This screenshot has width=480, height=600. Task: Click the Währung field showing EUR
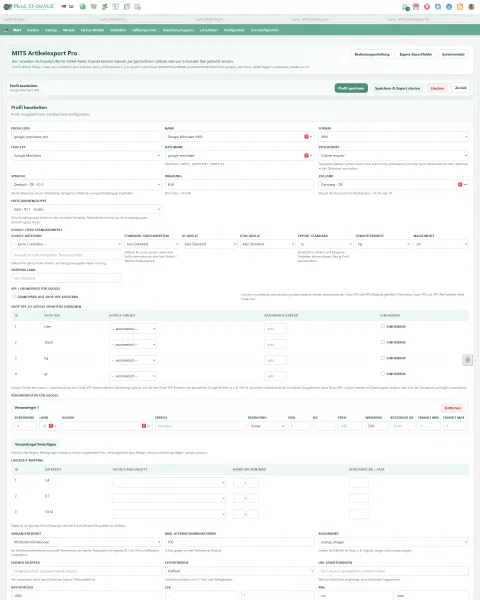240,184
